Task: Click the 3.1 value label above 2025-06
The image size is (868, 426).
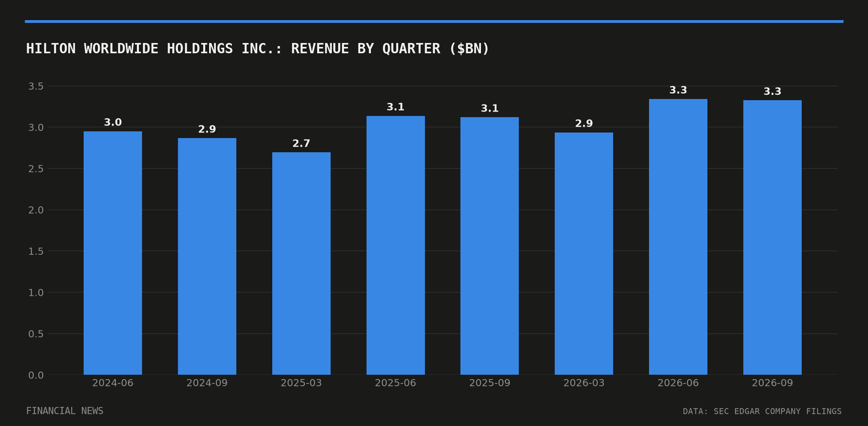Action: [396, 107]
